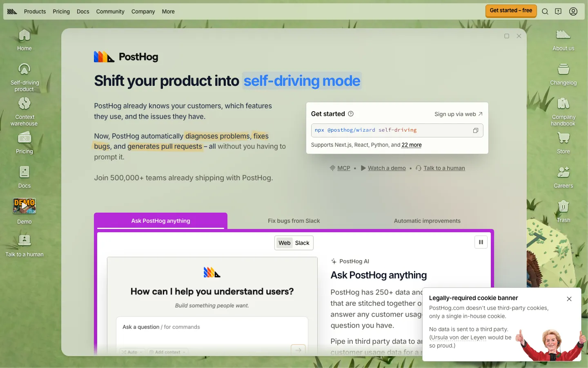Image resolution: width=588 pixels, height=368 pixels.
Task: Open the Pricing desktop icon
Action: pos(24,143)
